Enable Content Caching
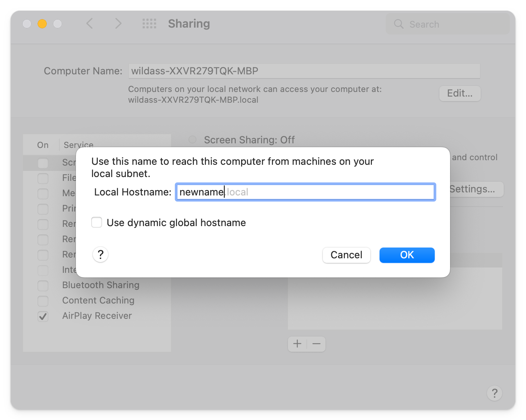526x420 pixels. (x=43, y=301)
